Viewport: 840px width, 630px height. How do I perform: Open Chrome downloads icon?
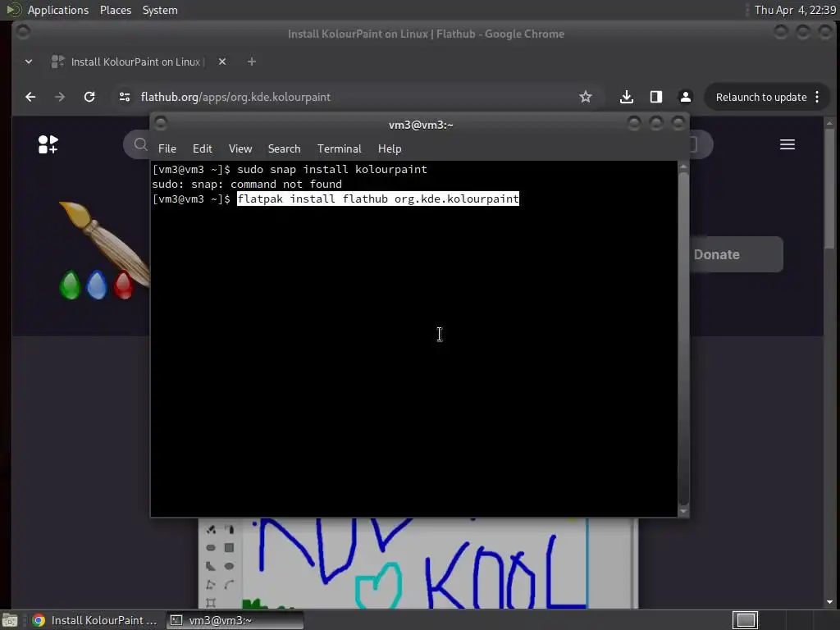[626, 97]
